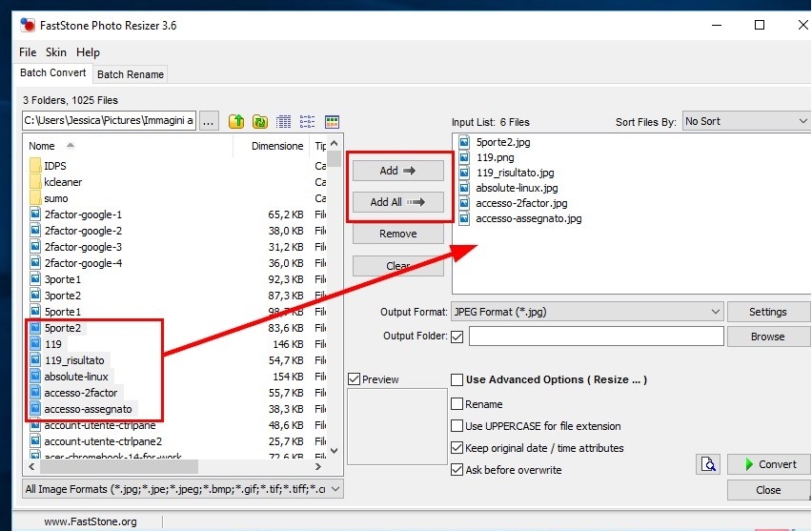Switch to details list view icon
812x531 pixels.
click(283, 121)
